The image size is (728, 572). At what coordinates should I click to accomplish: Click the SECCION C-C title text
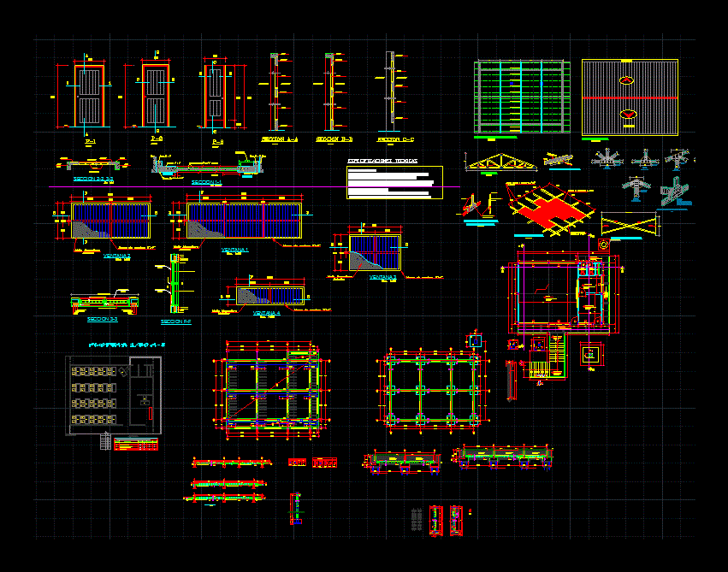[x=395, y=139]
